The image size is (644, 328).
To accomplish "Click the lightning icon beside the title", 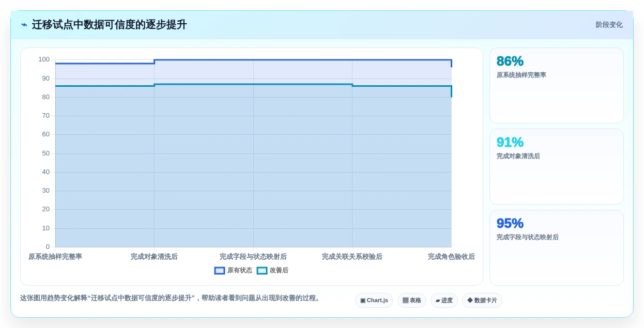I will point(24,25).
